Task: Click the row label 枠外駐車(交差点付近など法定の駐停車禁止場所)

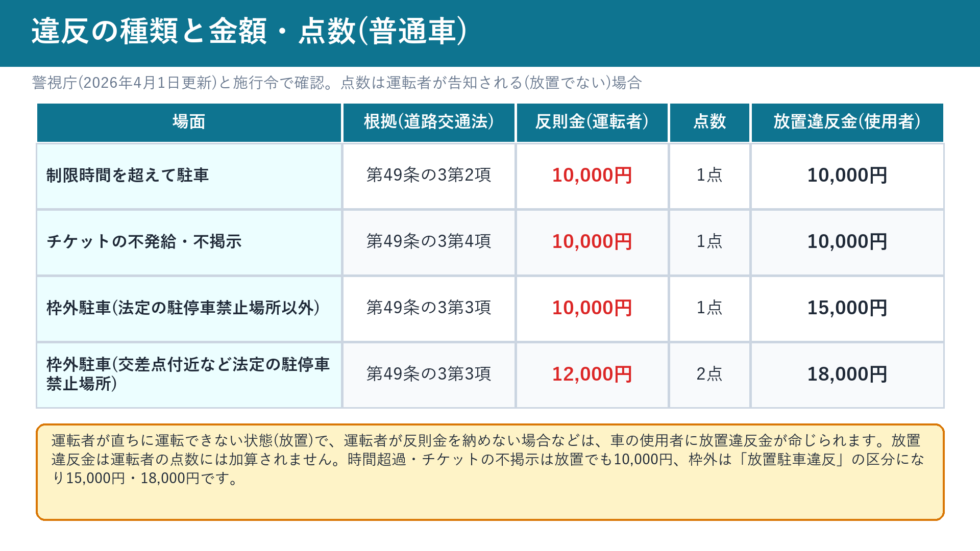Action: (x=188, y=374)
